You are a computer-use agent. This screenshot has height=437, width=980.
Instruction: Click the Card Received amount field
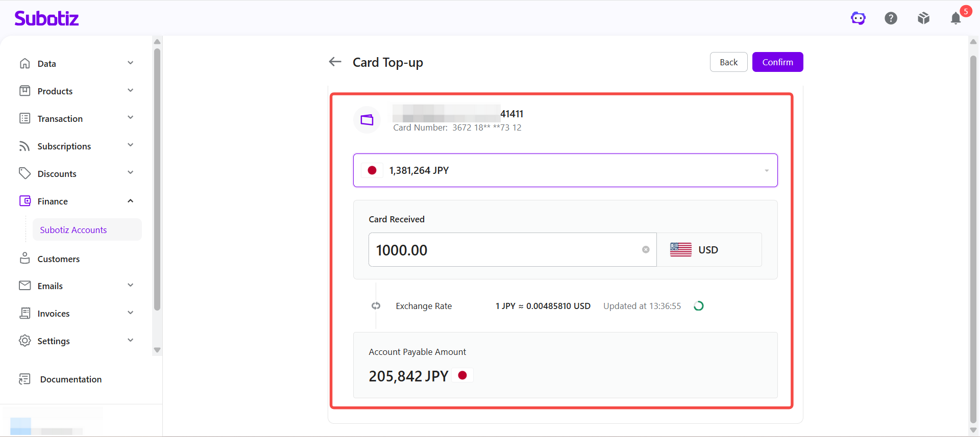pos(512,249)
